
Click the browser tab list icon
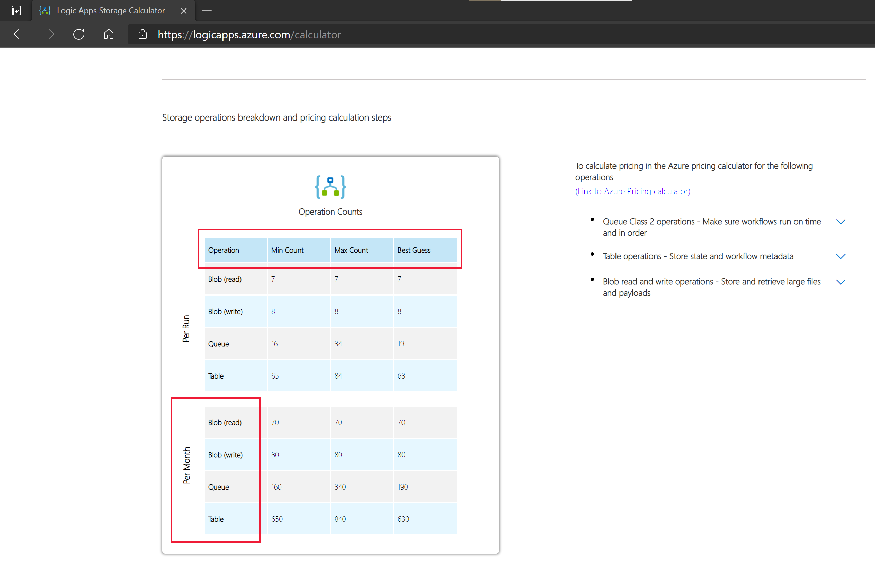click(x=17, y=11)
